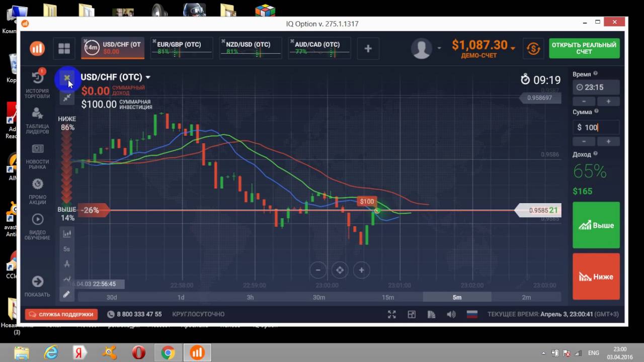
Task: Click the Служба поддержки support button
Action: (x=61, y=314)
